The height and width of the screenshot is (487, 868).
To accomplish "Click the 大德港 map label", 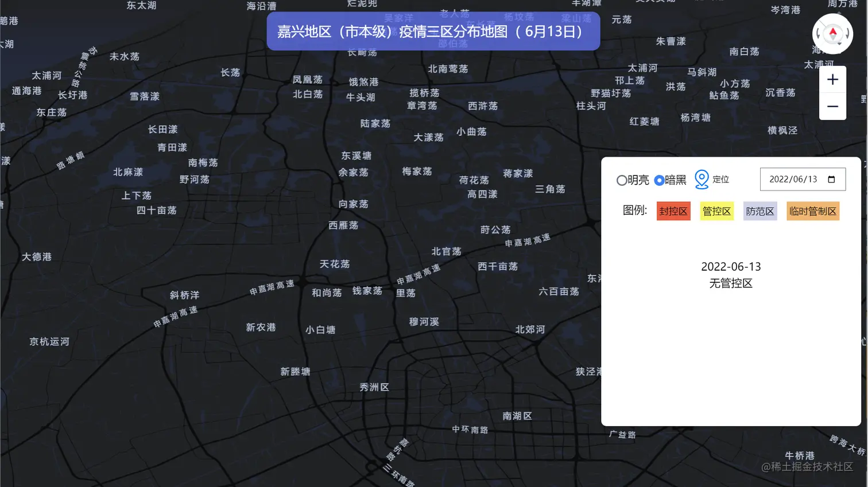I will [37, 256].
